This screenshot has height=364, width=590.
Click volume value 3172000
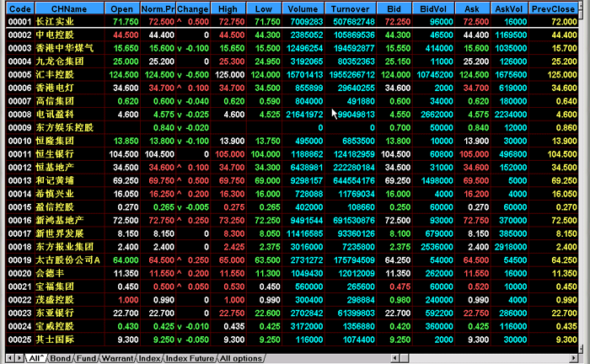pyautogui.click(x=307, y=326)
